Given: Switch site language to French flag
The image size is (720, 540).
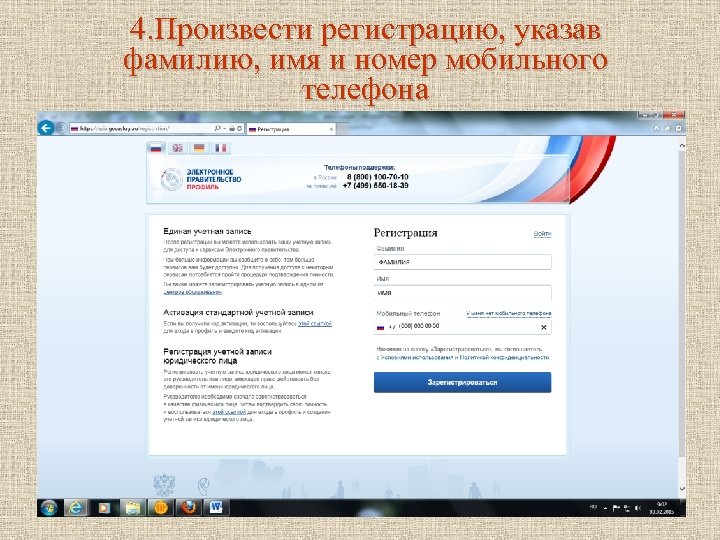Looking at the screenshot, I should point(221,148).
